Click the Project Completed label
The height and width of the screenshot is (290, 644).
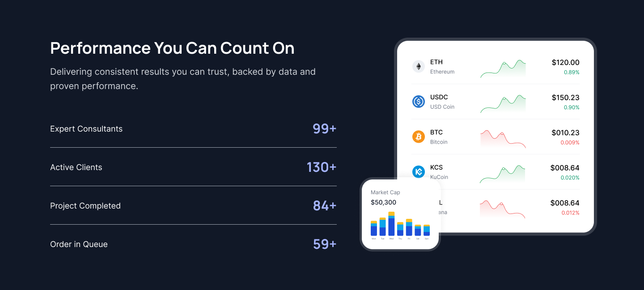[85, 206]
